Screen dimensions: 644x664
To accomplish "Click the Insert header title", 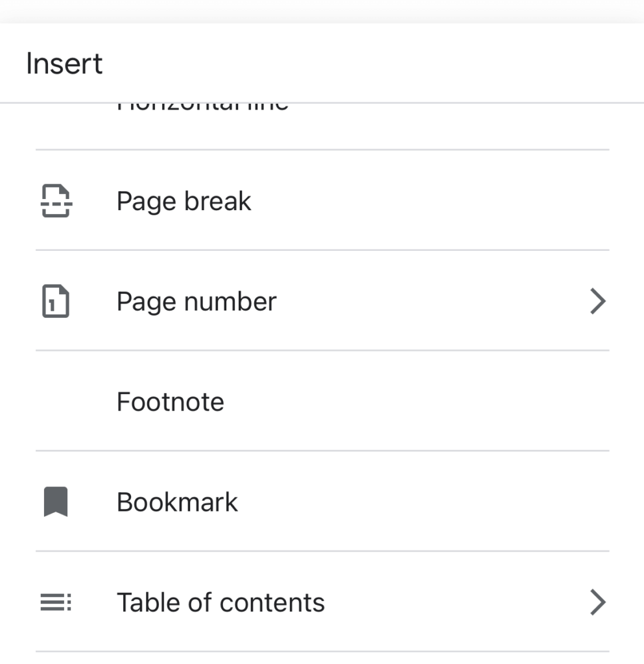I will click(x=64, y=62).
